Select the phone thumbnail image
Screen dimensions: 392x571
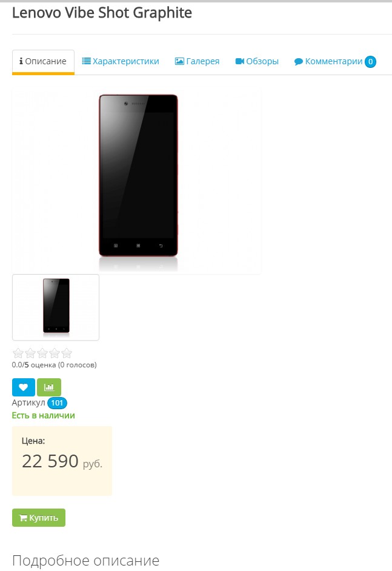[56, 307]
